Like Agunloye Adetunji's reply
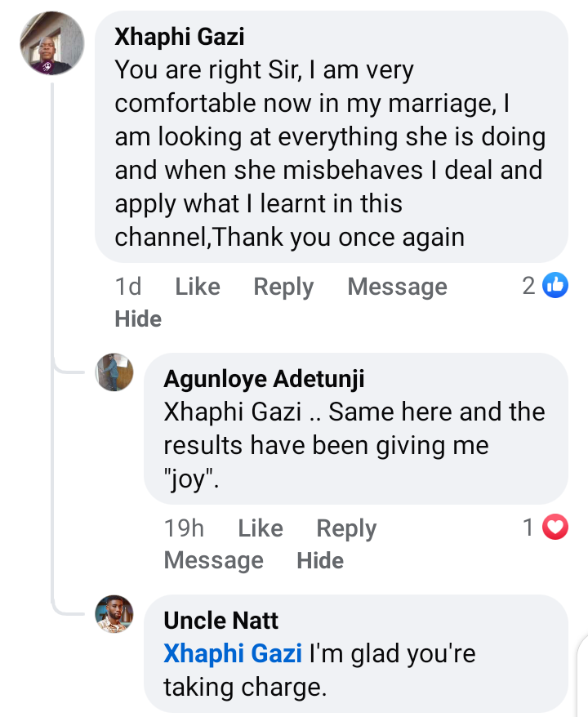 [x=261, y=528]
